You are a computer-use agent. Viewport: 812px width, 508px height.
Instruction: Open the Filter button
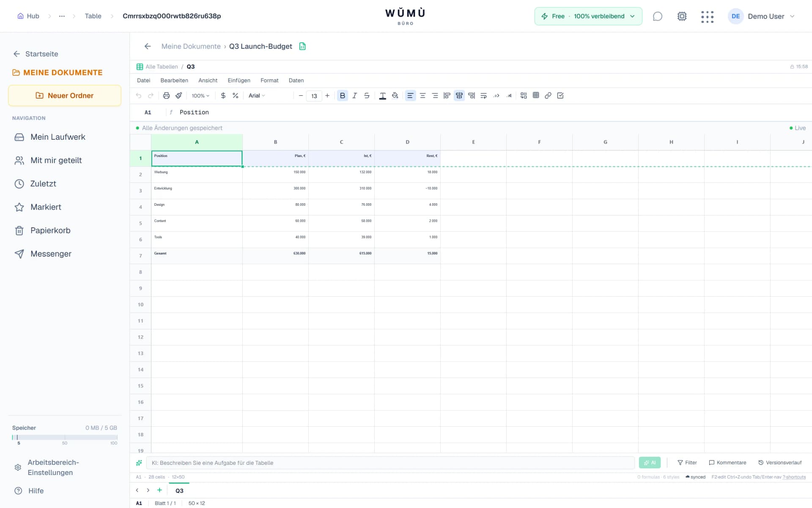pos(687,463)
